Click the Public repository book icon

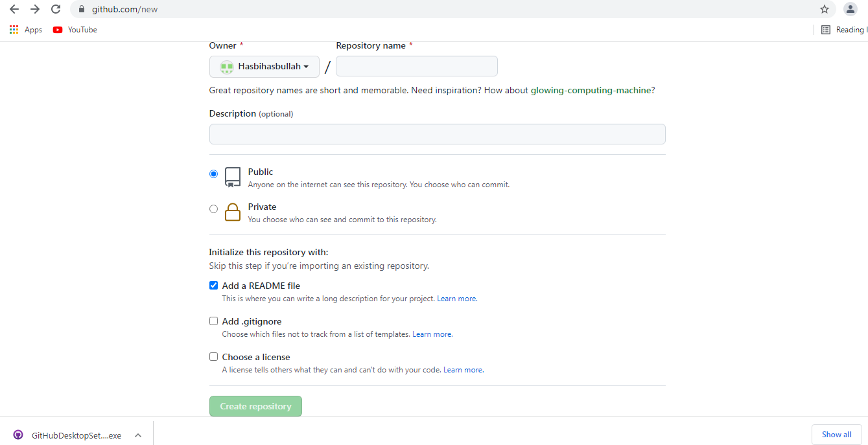[x=233, y=177]
